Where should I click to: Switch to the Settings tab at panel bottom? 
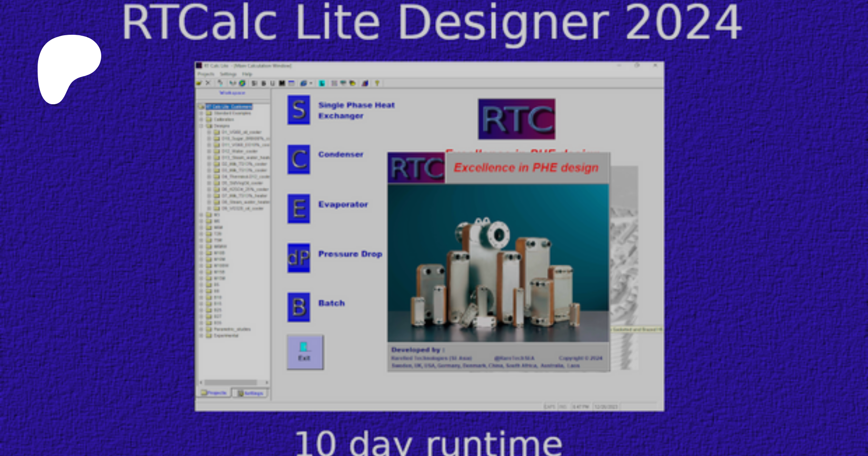[250, 393]
